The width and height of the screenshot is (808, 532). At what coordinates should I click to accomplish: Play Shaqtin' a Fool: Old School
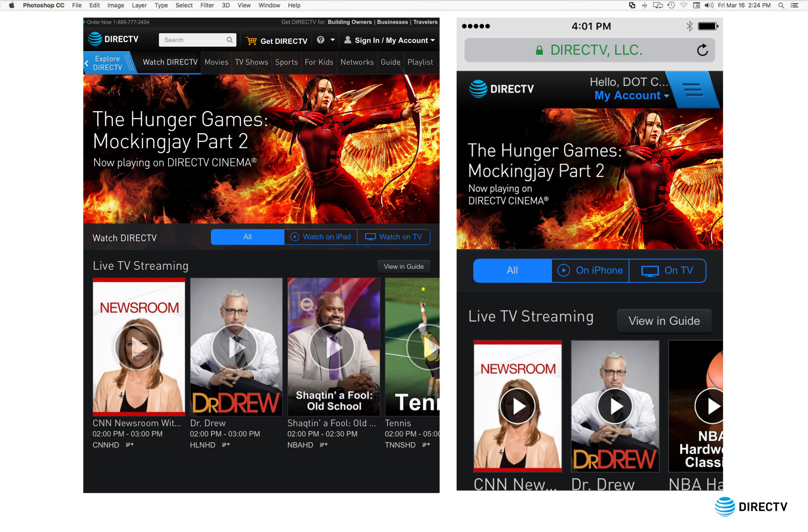[333, 347]
